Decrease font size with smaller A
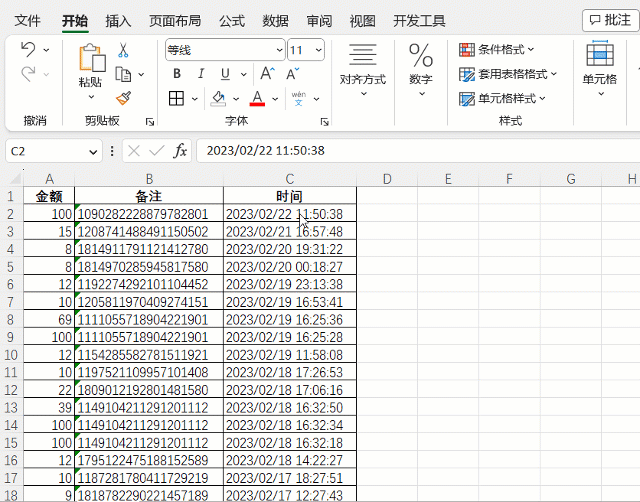 tap(292, 74)
